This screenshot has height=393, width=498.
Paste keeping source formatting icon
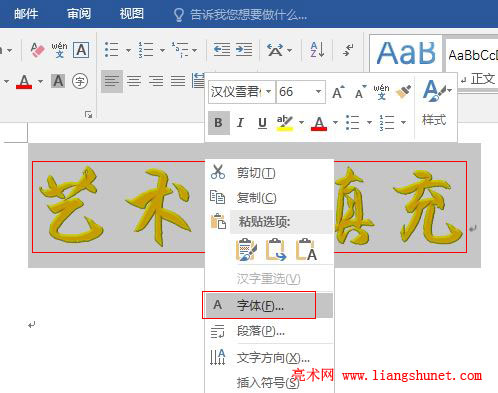246,249
